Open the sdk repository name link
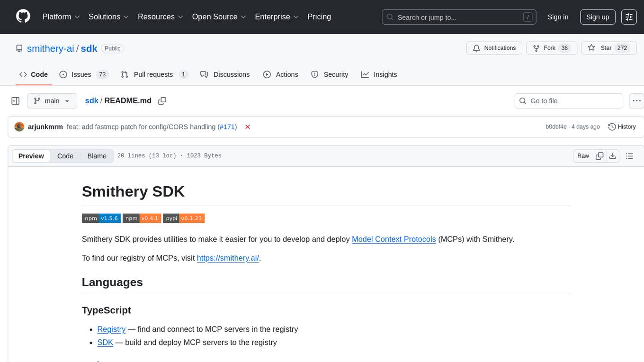 (89, 48)
